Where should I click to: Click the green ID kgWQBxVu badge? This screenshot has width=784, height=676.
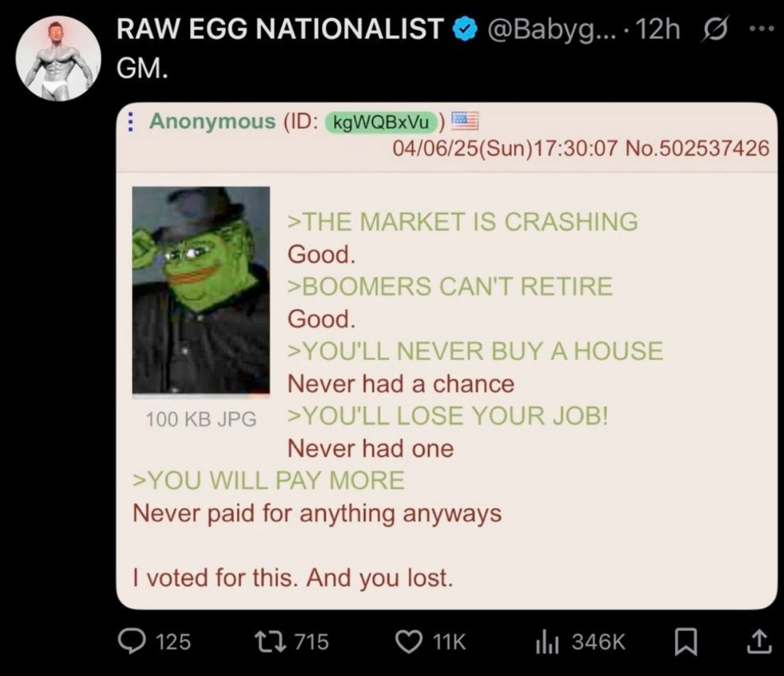[382, 121]
